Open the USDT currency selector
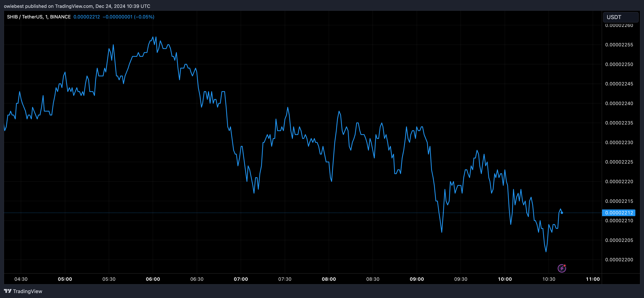 [x=620, y=17]
